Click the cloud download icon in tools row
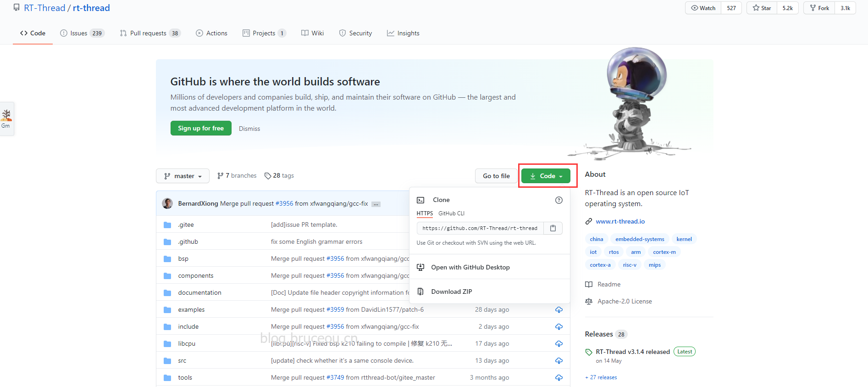 click(558, 378)
